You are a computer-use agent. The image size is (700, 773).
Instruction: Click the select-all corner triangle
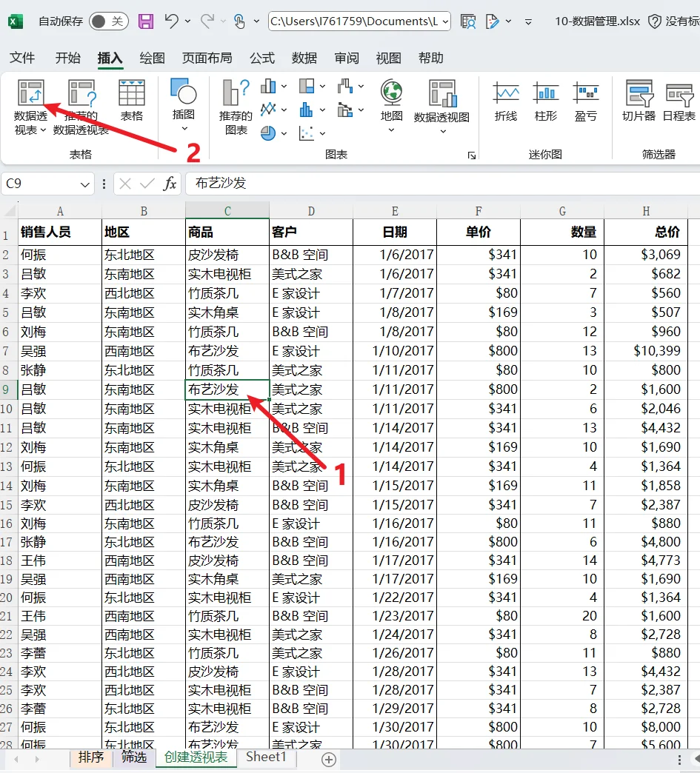(x=9, y=211)
